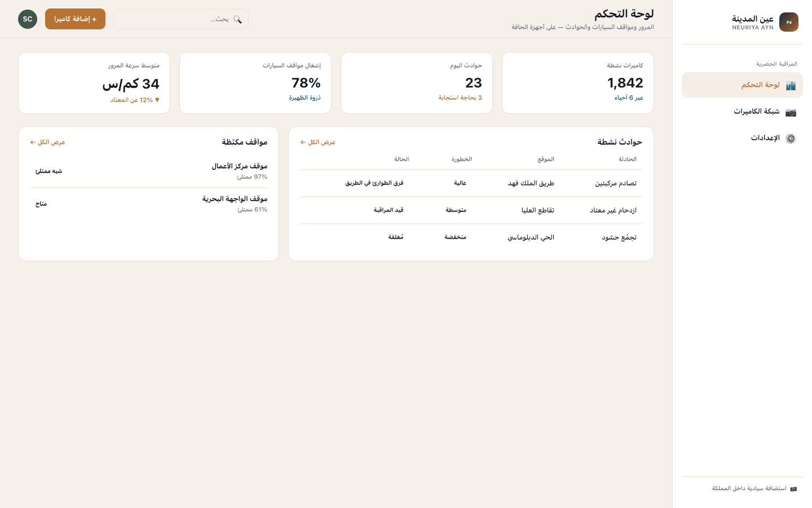812x508 pixels.
Task: Click the الحادثة column header
Action: 628,159
